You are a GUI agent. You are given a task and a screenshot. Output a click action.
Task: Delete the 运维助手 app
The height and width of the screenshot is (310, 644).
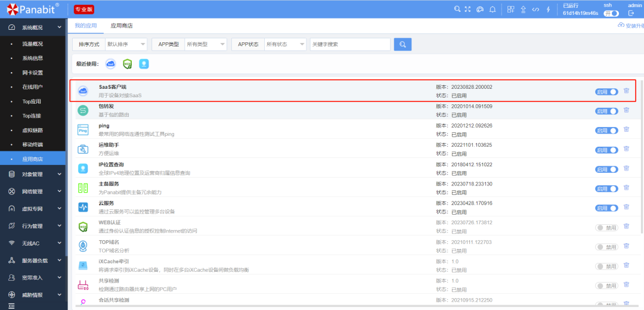(626, 148)
